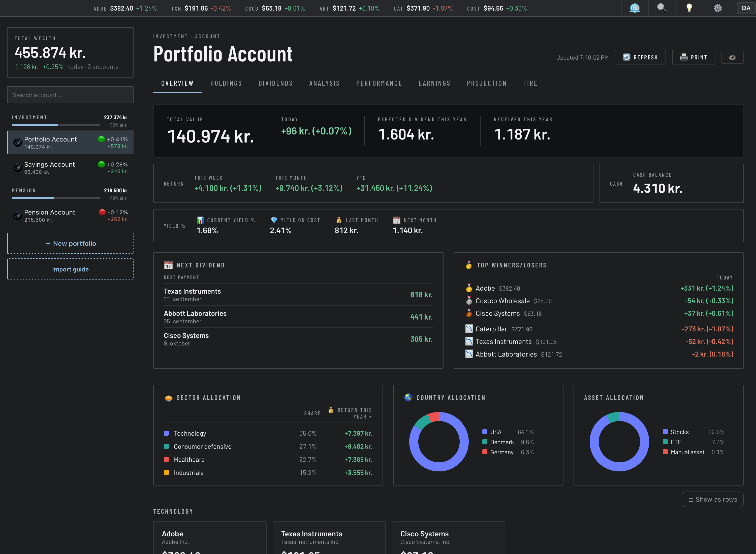Viewport: 756px width, 554px height.
Task: Click the globe language icon
Action: click(x=635, y=8)
